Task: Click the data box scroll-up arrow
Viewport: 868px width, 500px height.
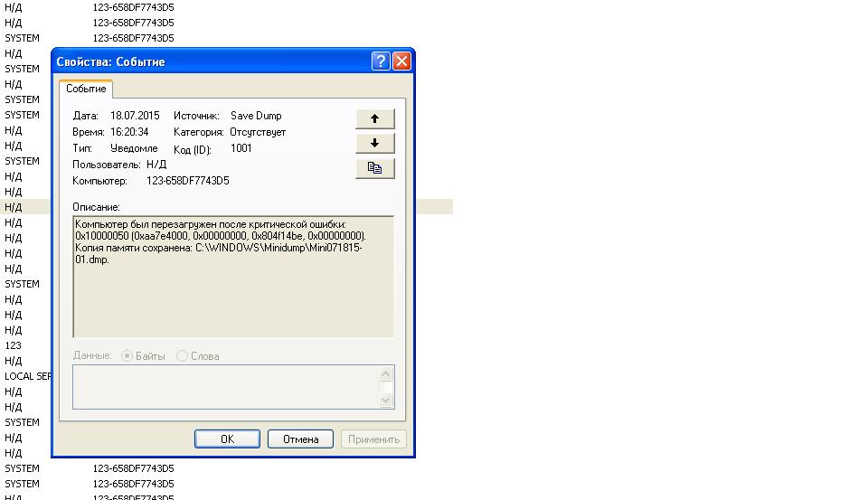Action: 386,374
